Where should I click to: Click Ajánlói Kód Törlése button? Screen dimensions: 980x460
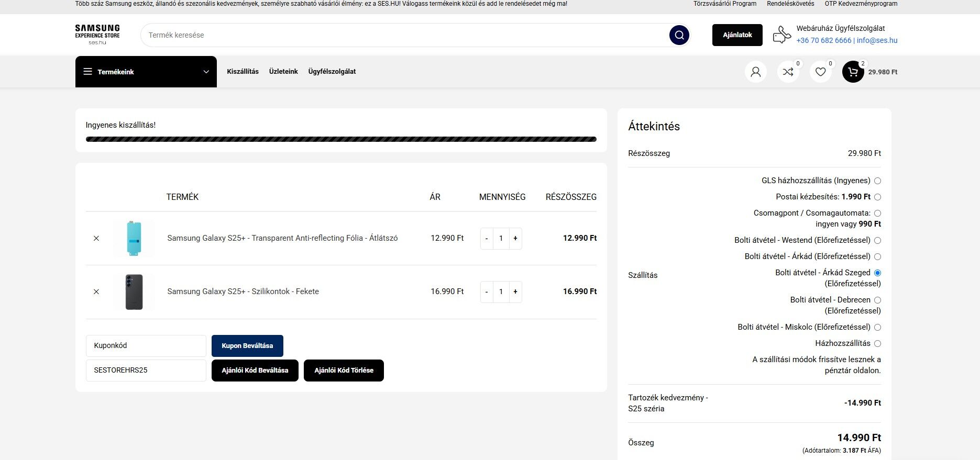tap(344, 371)
